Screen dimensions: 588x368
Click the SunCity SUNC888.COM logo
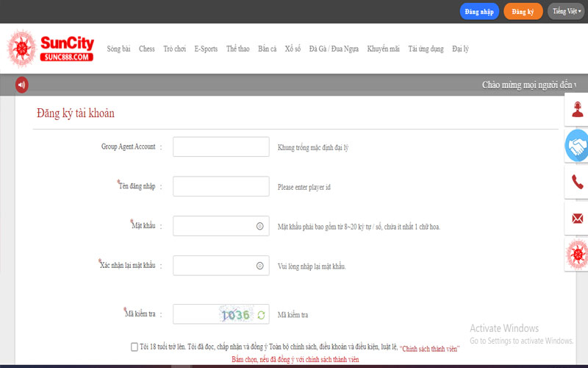click(50, 49)
